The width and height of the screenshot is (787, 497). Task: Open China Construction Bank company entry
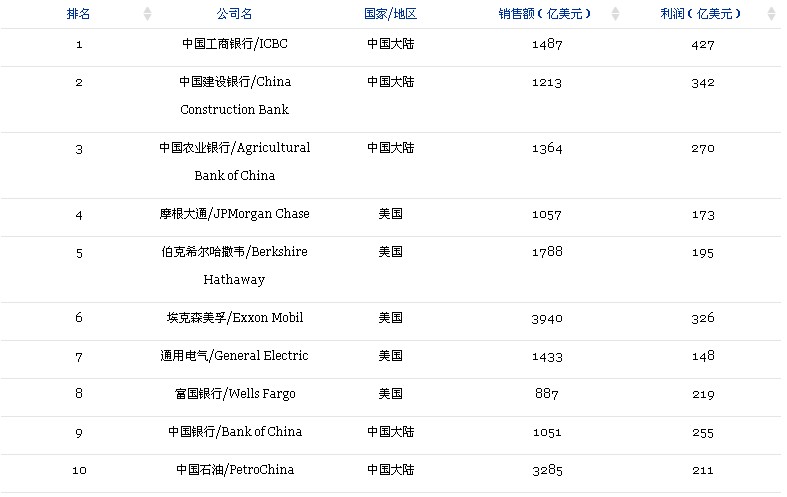(235, 95)
